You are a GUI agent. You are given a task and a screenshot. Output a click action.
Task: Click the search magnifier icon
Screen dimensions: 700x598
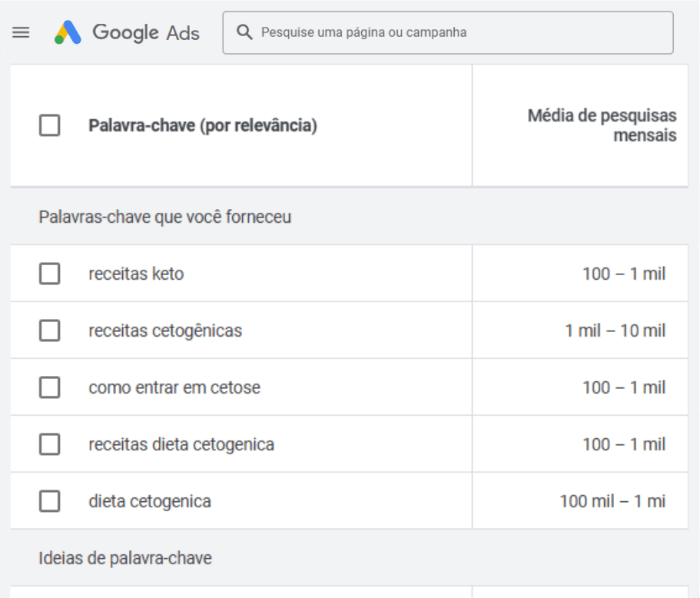[244, 32]
